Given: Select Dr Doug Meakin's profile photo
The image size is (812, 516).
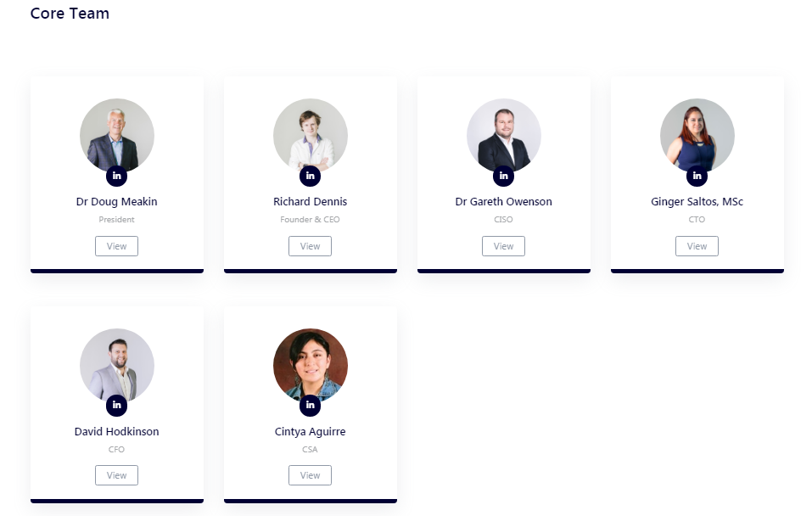Looking at the screenshot, I should click(117, 135).
